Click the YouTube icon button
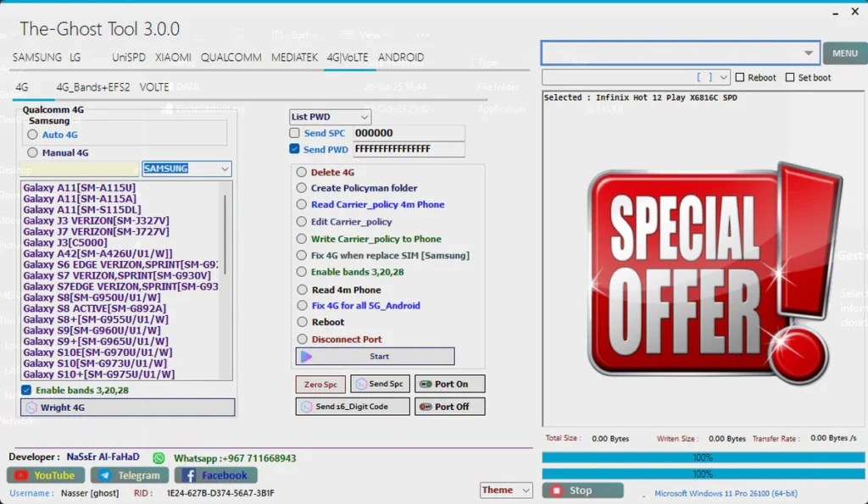Image resolution: width=868 pixels, height=504 pixels. (21, 475)
